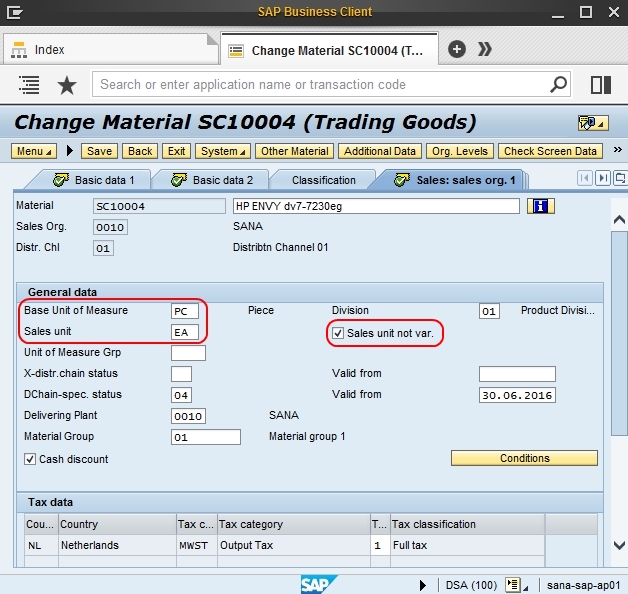Click the Base Unit of Measure field
This screenshot has height=594, width=628.
click(x=185, y=311)
